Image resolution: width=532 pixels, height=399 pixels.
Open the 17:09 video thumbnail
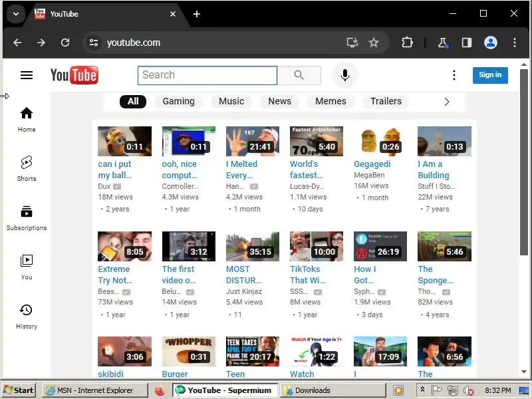pos(380,351)
